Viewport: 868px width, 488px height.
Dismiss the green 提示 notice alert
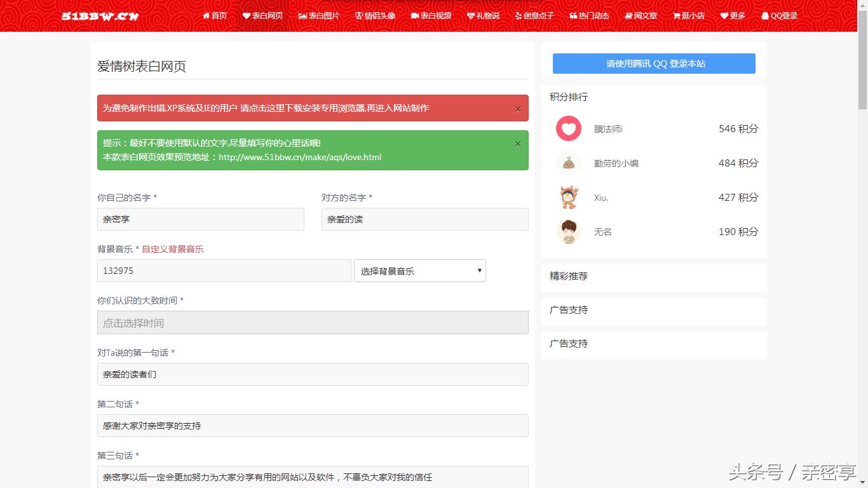coord(518,144)
